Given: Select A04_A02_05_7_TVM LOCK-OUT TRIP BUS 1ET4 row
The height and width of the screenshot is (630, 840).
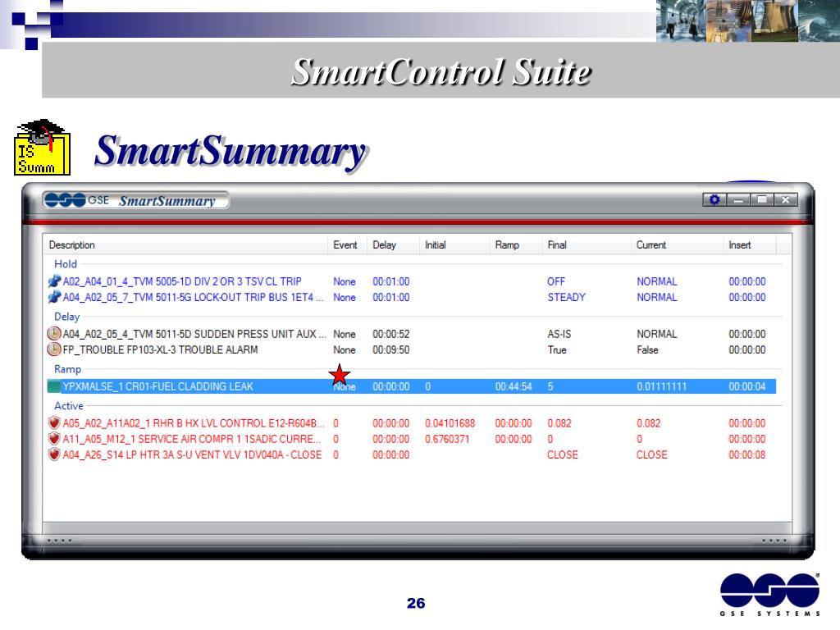Looking at the screenshot, I should click(412, 297).
